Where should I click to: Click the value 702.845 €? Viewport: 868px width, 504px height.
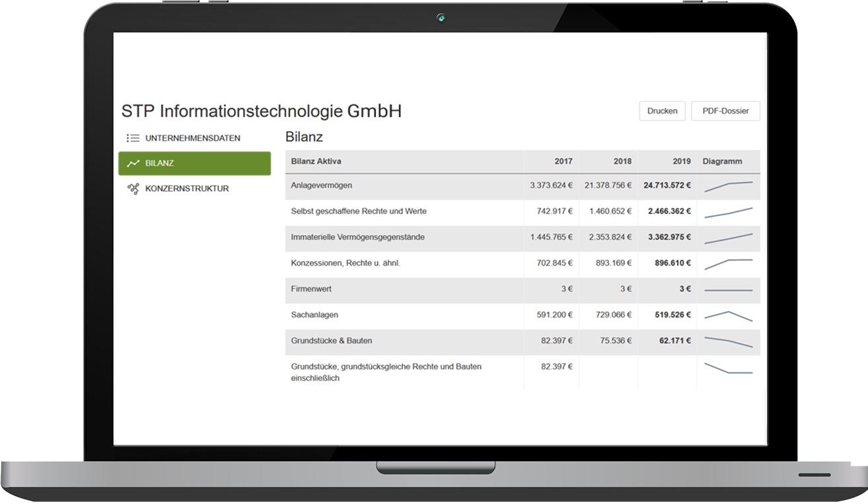point(554,263)
